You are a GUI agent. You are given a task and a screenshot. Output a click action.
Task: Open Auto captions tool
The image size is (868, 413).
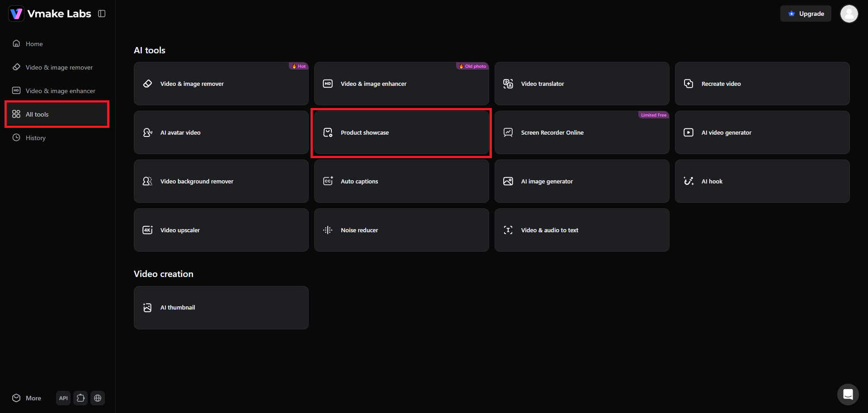pos(401,181)
